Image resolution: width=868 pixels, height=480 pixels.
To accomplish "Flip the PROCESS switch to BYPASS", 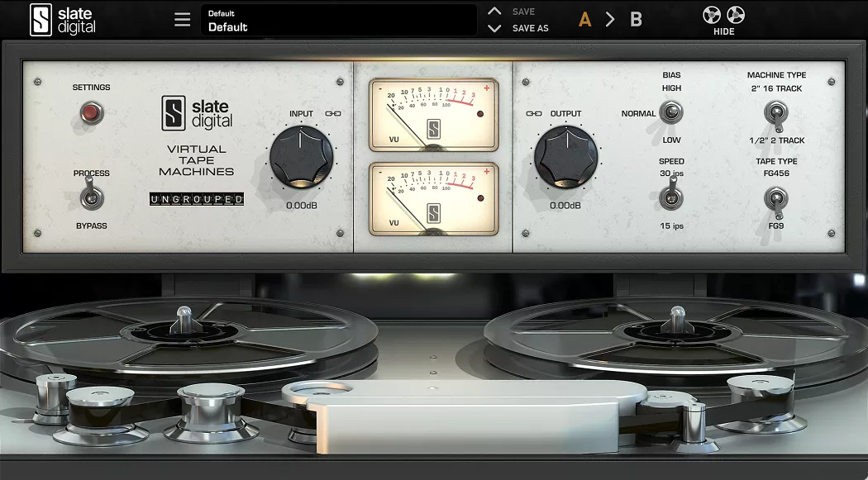I will pos(93,201).
